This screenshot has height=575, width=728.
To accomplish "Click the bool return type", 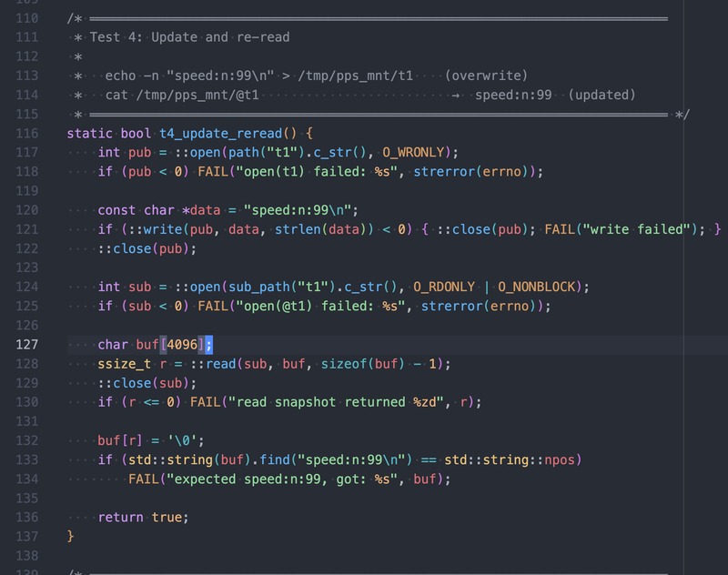I will point(136,134).
